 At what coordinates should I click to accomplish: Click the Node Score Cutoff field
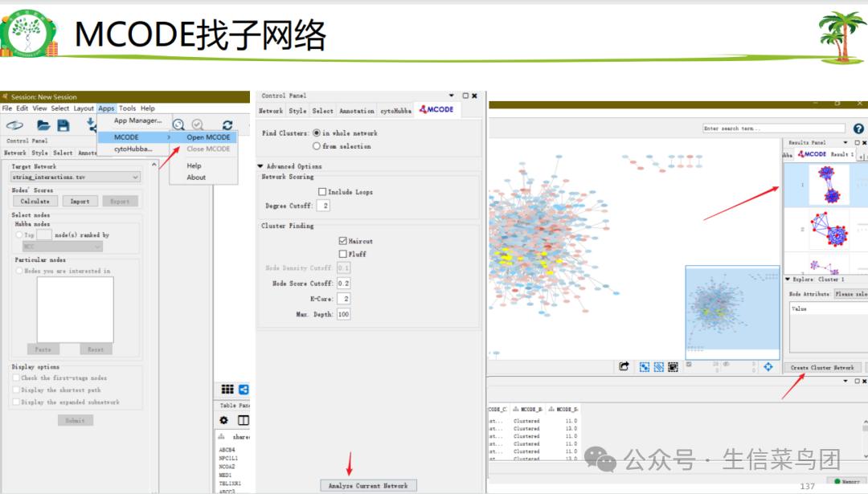[x=344, y=284]
